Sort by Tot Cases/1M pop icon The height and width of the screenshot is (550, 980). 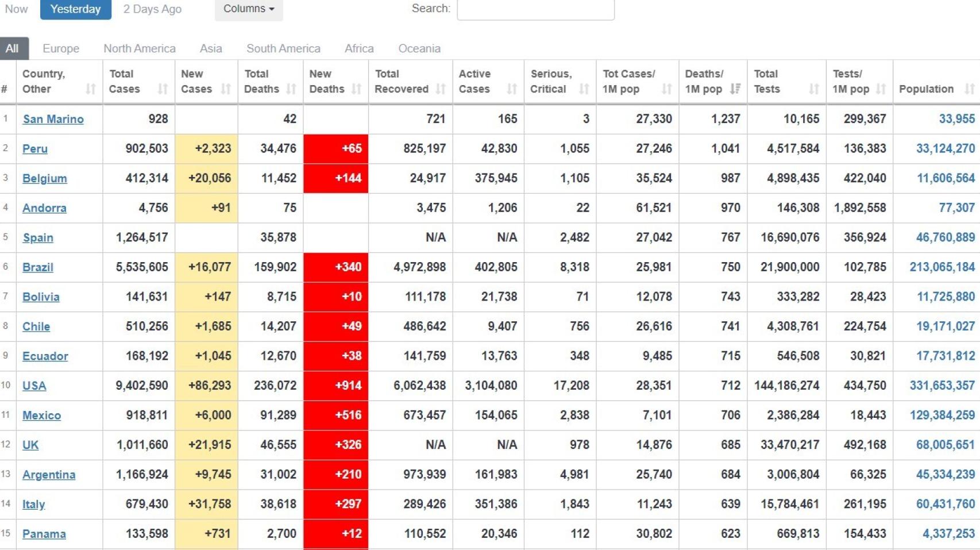[667, 89]
